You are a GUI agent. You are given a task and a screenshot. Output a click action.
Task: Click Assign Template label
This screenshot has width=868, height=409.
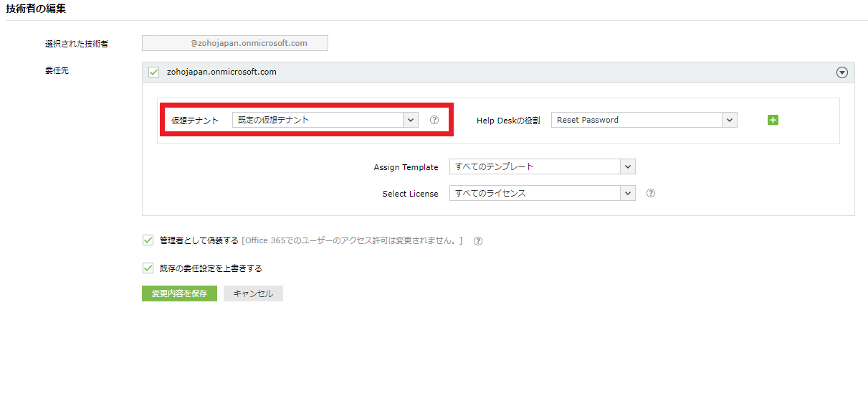(406, 167)
